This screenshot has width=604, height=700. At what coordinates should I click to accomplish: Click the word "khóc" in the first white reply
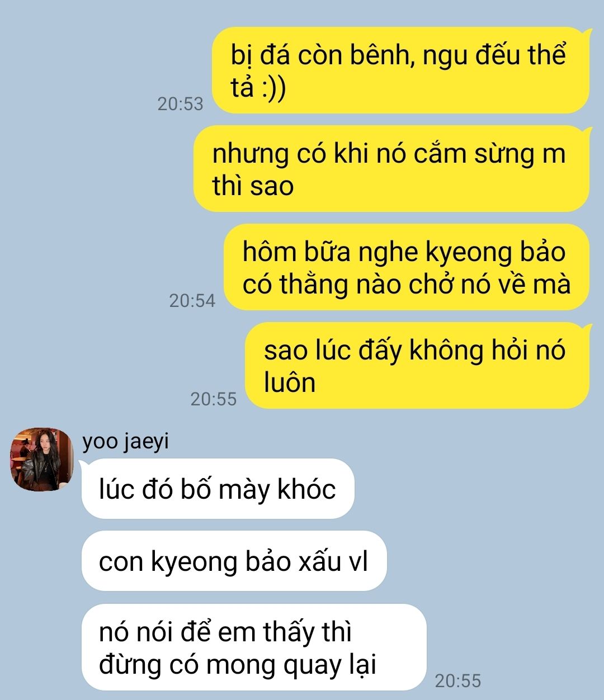[x=306, y=489]
